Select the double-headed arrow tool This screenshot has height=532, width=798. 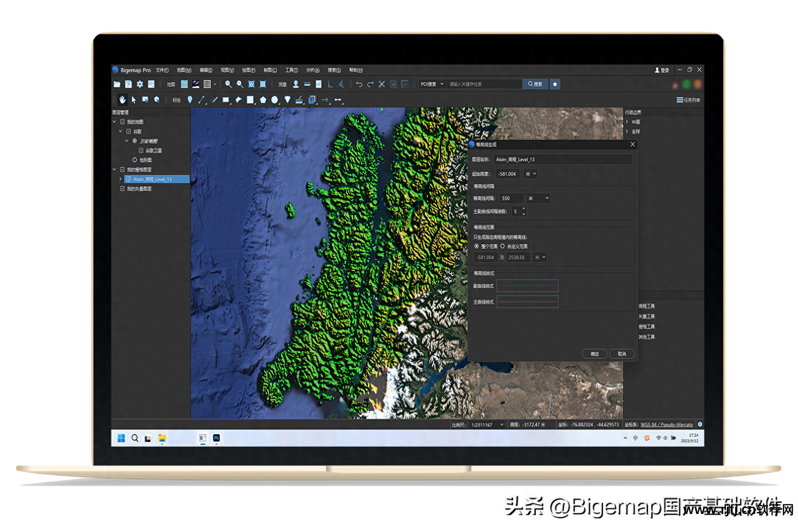click(338, 100)
